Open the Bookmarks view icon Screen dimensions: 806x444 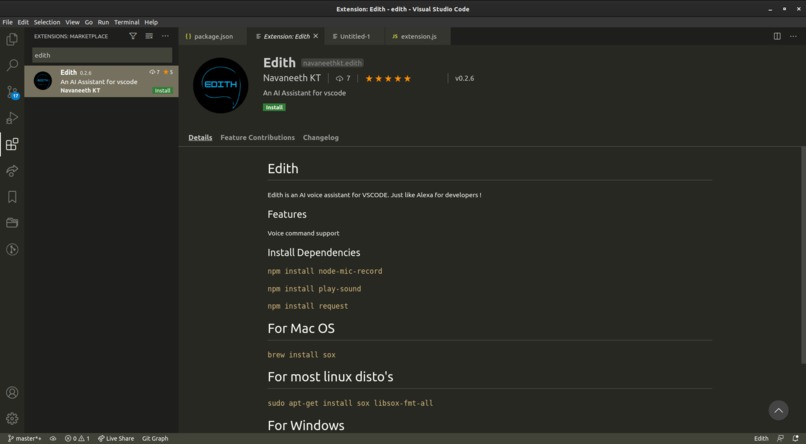(12, 197)
